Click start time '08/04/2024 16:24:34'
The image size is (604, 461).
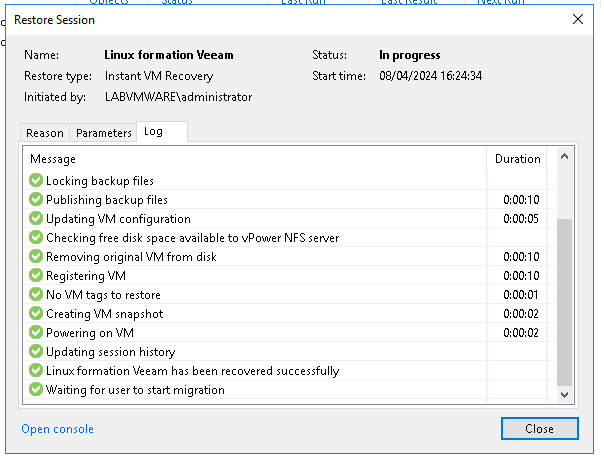[431, 76]
